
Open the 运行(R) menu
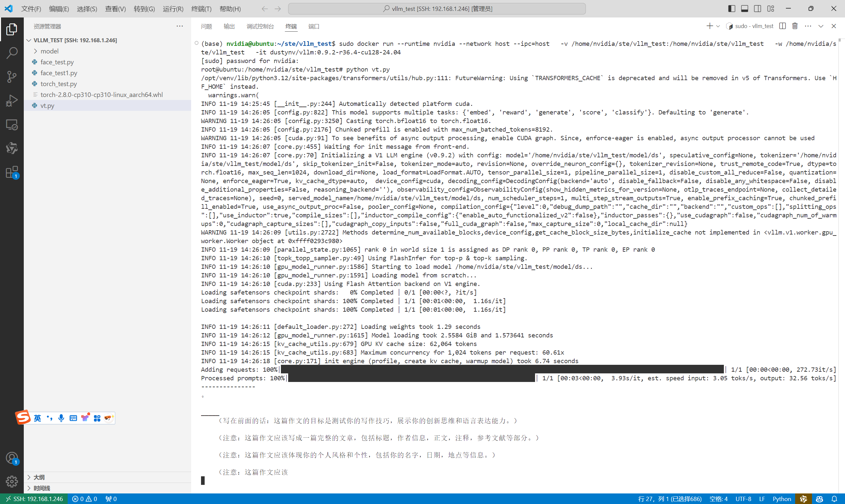pos(173,9)
